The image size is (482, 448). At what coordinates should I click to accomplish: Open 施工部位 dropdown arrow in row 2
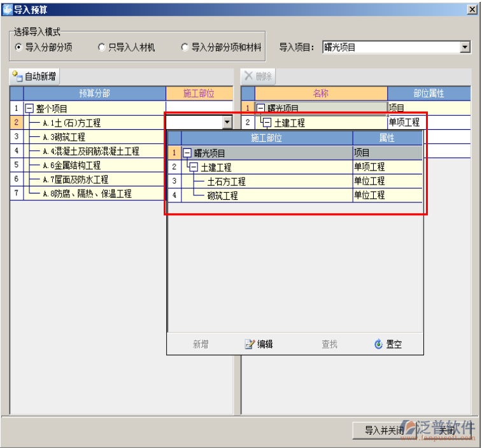click(x=227, y=122)
